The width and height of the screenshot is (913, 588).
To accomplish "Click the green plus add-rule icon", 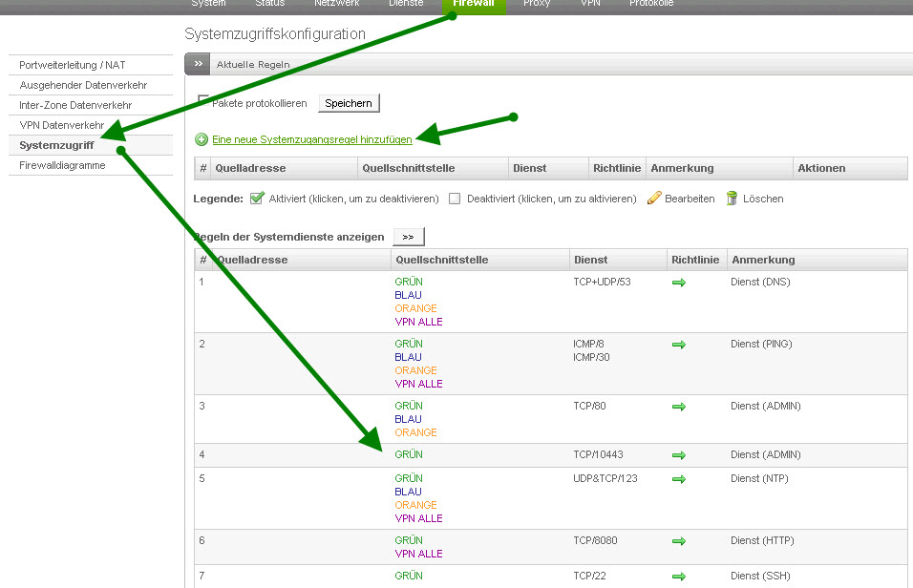I will tap(202, 139).
